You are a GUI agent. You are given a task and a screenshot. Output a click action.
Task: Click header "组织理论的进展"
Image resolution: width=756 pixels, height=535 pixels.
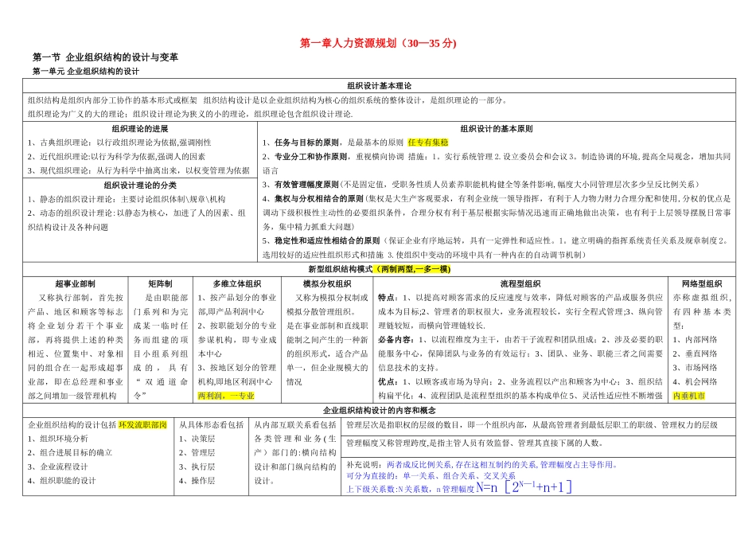pos(140,128)
